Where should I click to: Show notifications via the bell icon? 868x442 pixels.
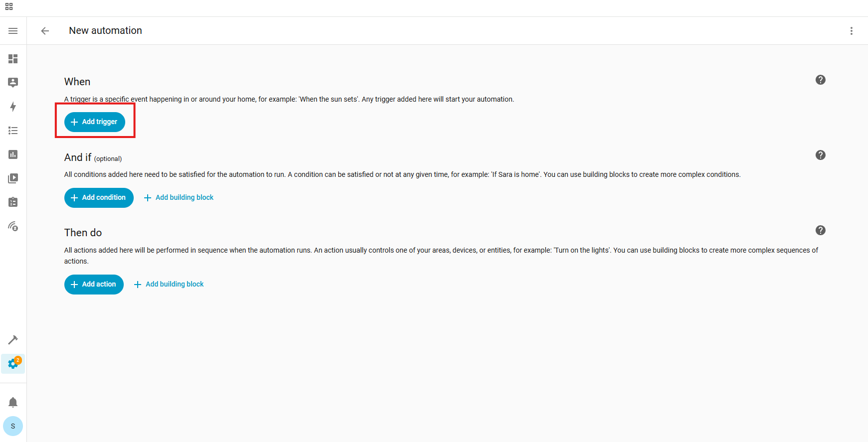(x=13, y=402)
